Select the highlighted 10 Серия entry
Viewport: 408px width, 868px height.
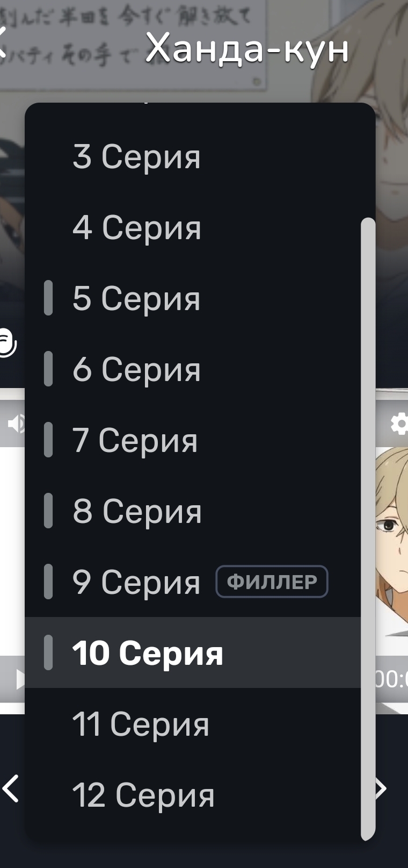point(193,652)
